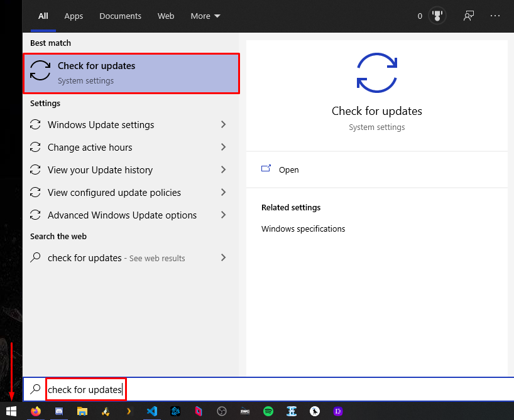Click sync icon beside Windows Update settings
Viewport: 514px width, 420px height.
pyautogui.click(x=35, y=124)
